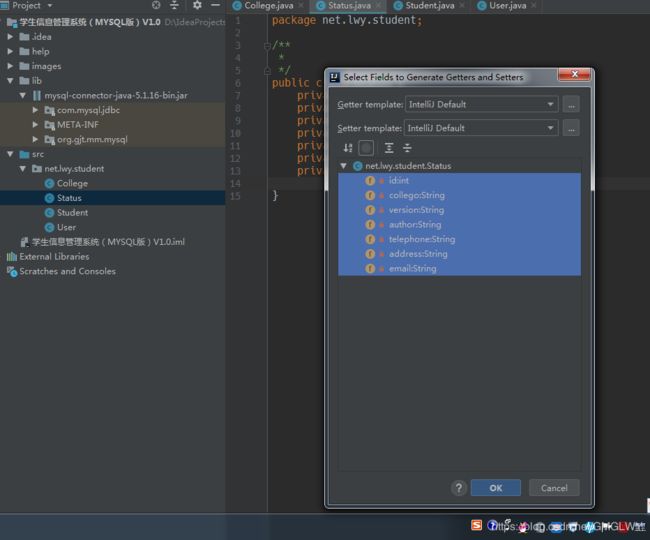Expand the images folder

tap(10, 66)
